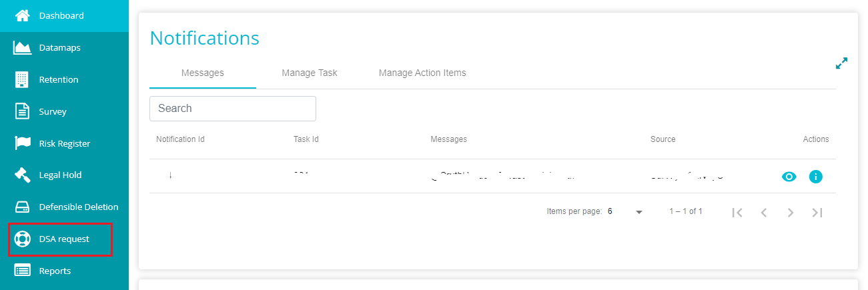868x290 pixels.
Task: Click the Datamaps chart icon
Action: click(23, 47)
